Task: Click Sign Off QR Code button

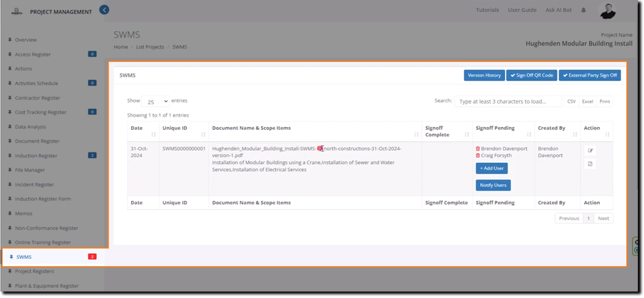Action: [x=532, y=75]
